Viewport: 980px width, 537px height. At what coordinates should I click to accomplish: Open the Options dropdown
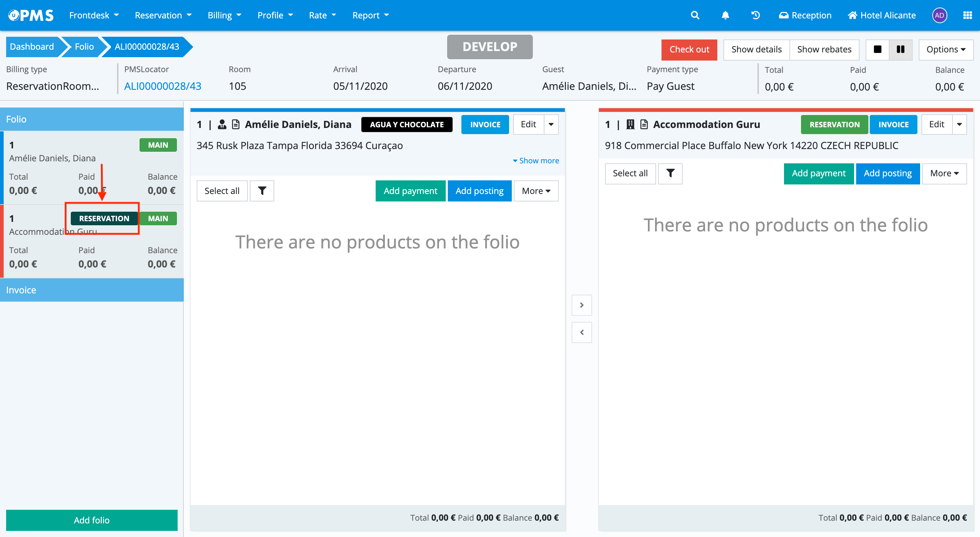945,49
